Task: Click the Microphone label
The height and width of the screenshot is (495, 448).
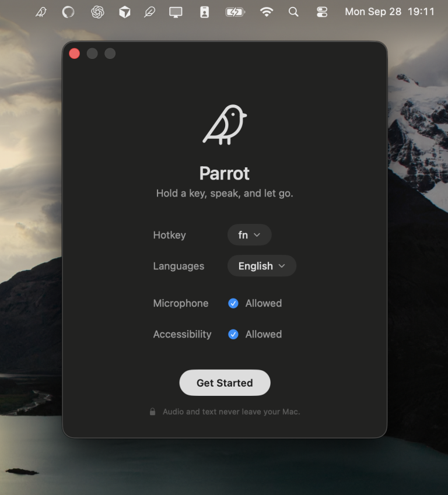Action: pyautogui.click(x=181, y=303)
